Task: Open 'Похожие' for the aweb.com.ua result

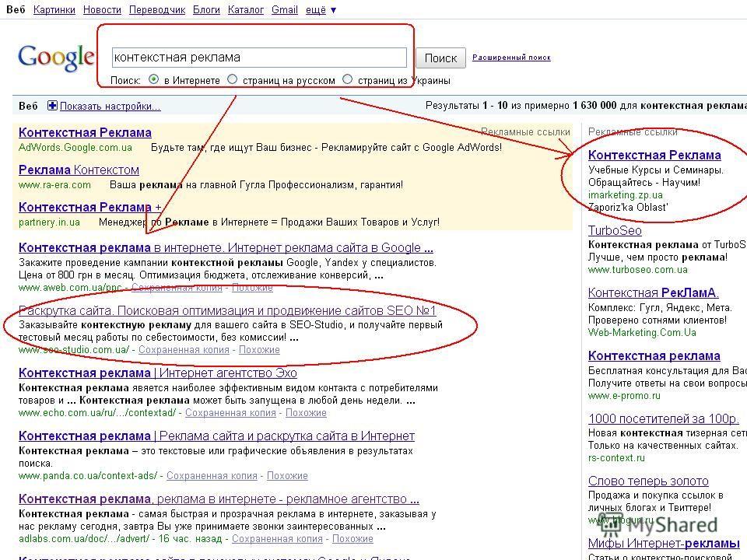Action: [x=252, y=288]
